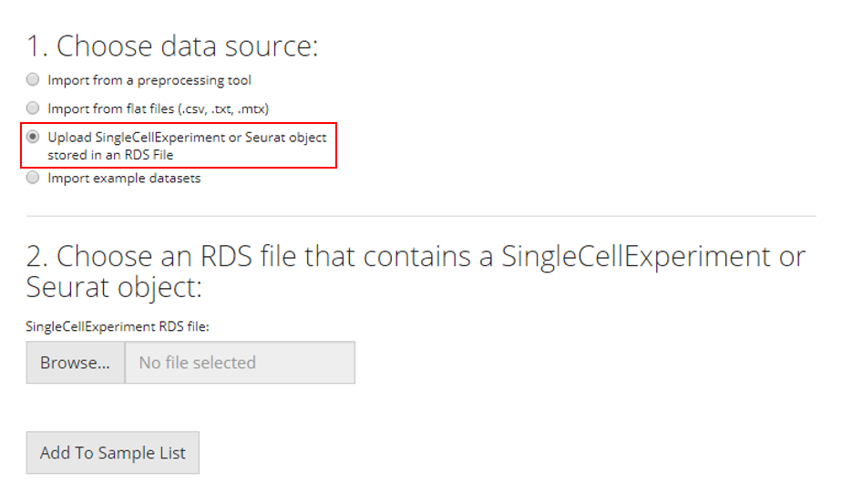Enable the Import example datasets radio button
This screenshot has height=504, width=842.
(33, 179)
